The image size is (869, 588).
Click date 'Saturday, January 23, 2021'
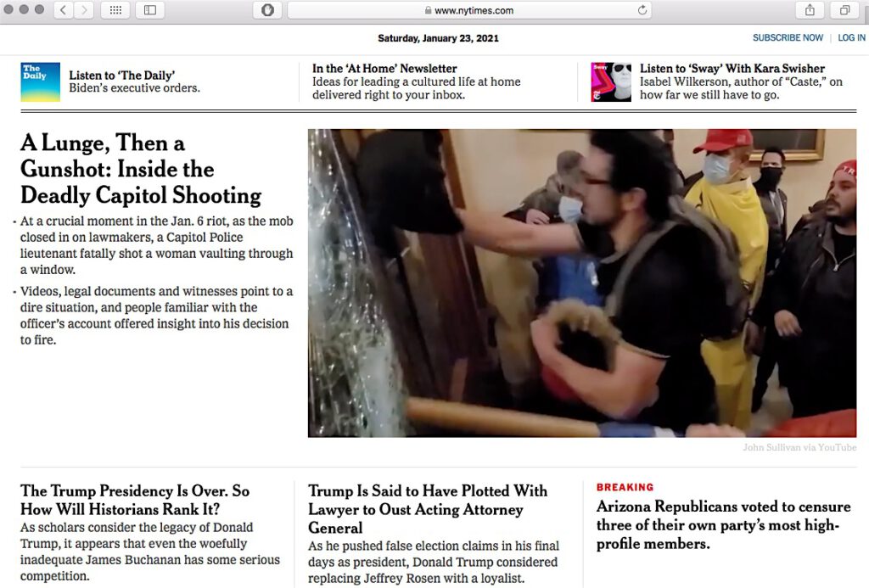click(439, 38)
